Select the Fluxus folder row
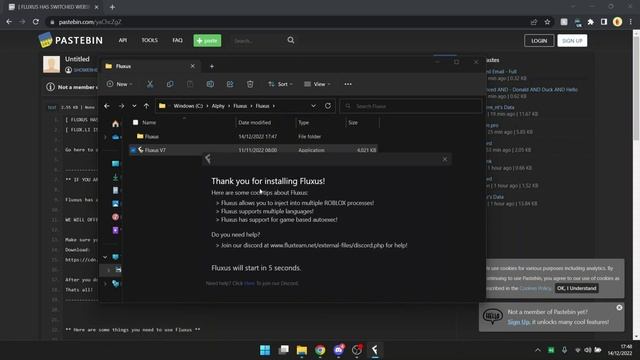The image size is (640, 360). (253, 137)
